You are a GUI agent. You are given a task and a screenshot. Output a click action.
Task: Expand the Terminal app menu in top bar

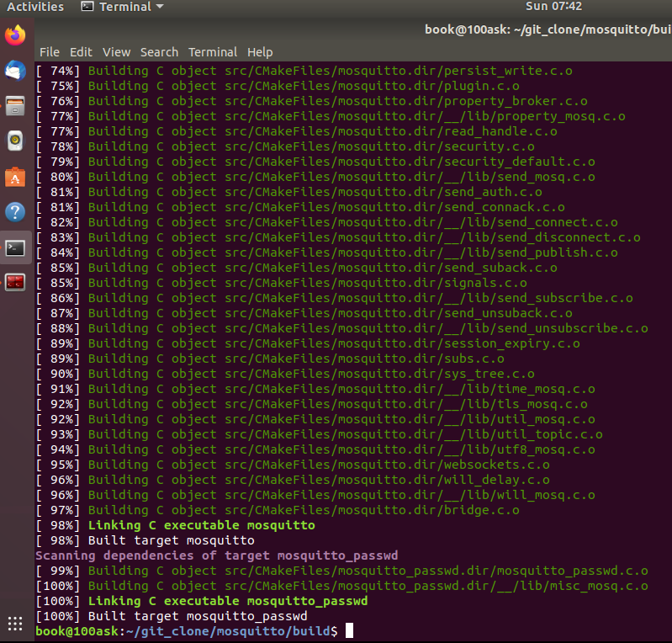point(123,7)
